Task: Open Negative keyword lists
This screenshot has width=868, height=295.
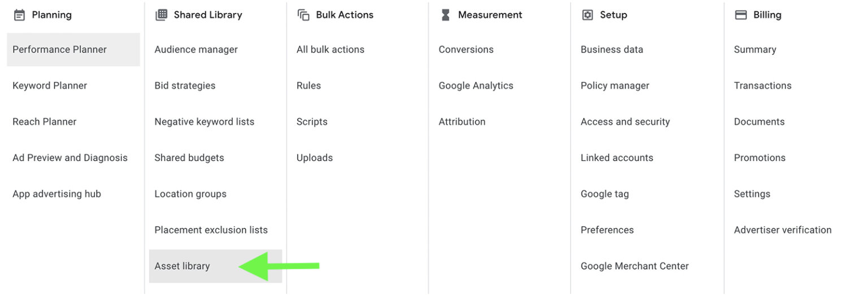Action: point(204,122)
